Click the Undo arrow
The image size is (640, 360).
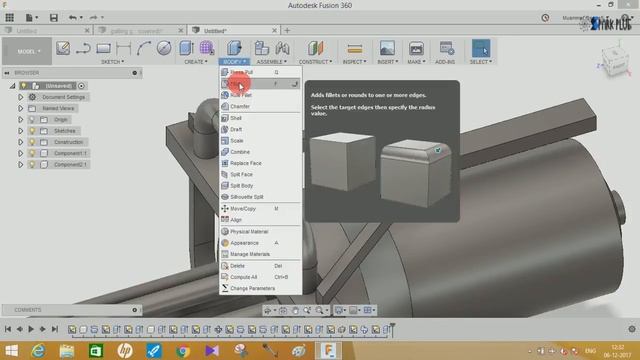pos(73,18)
